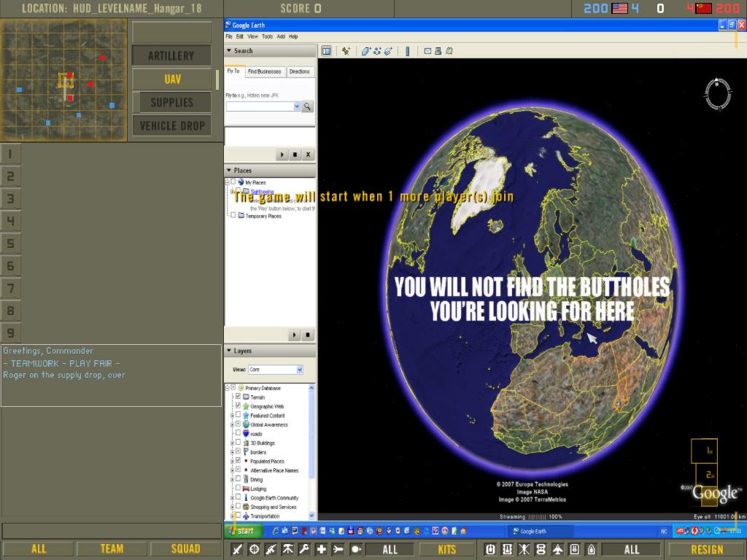Click the north compass ring on globe
This screenshot has width=747, height=560.
point(718,93)
